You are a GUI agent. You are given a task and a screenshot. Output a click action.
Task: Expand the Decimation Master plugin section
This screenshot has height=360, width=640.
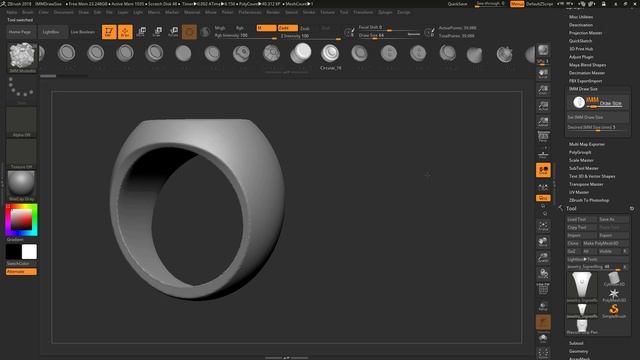pyautogui.click(x=587, y=73)
